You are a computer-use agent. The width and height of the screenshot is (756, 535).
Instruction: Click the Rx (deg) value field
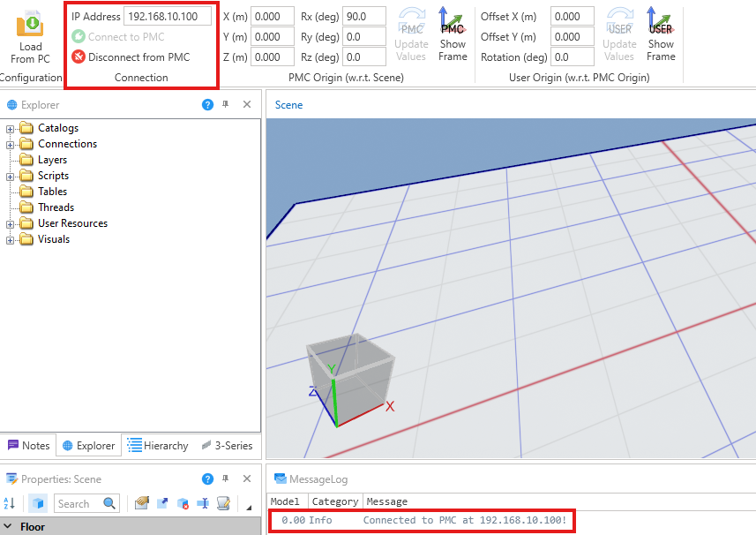tap(363, 17)
